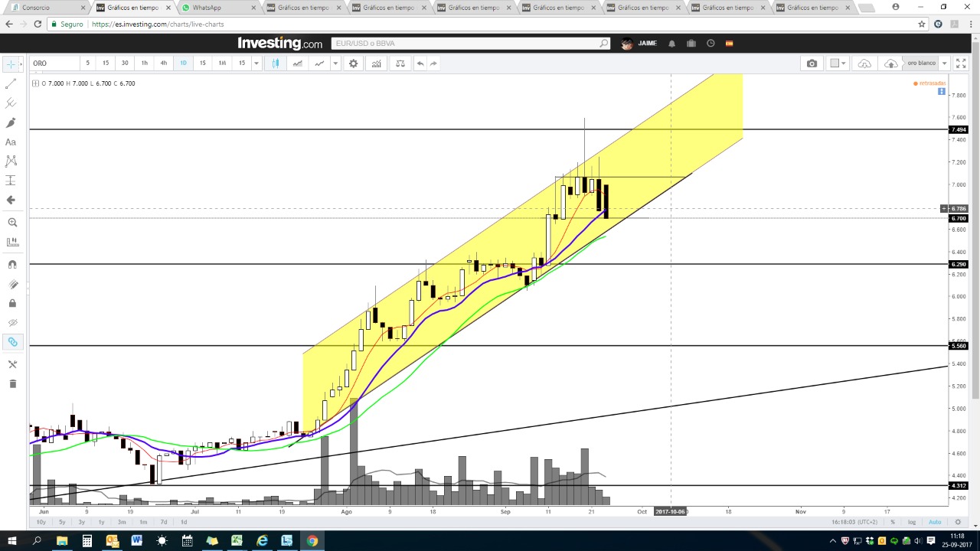Select the brush drawing tool

coord(11,122)
